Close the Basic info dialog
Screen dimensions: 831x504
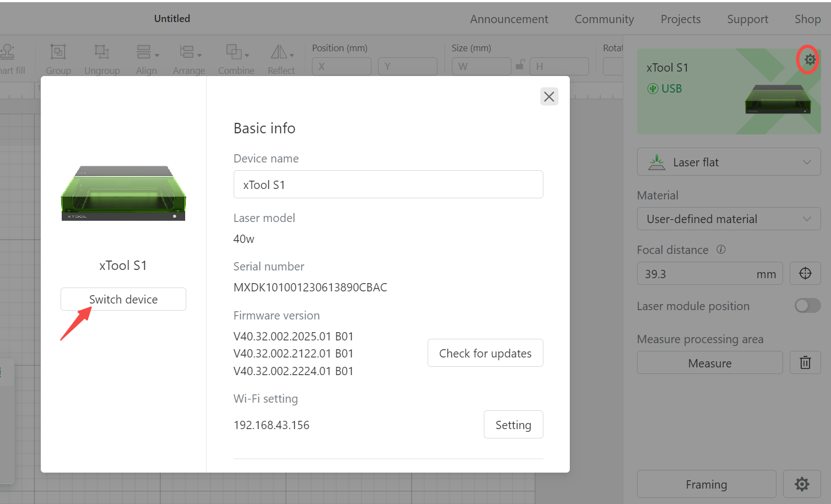click(x=549, y=96)
